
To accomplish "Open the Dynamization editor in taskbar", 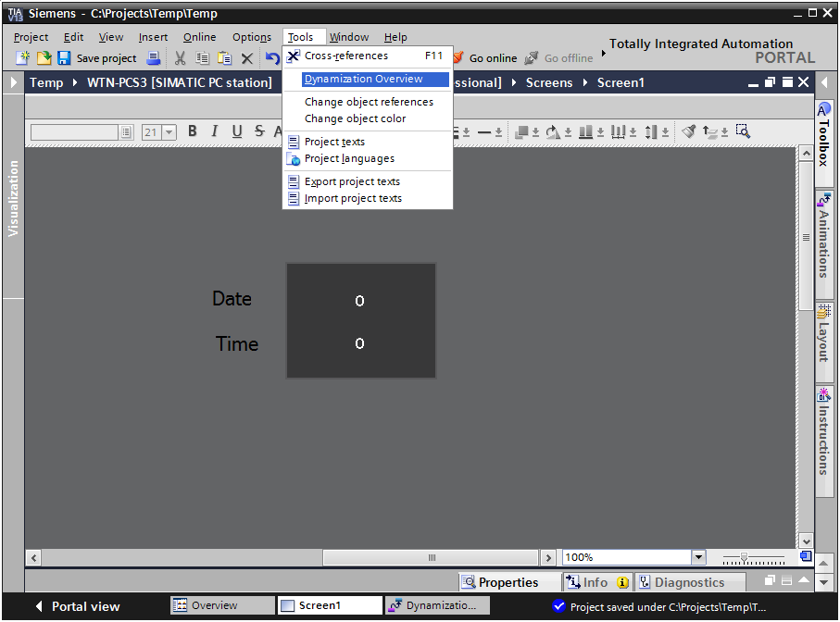I will tap(438, 605).
